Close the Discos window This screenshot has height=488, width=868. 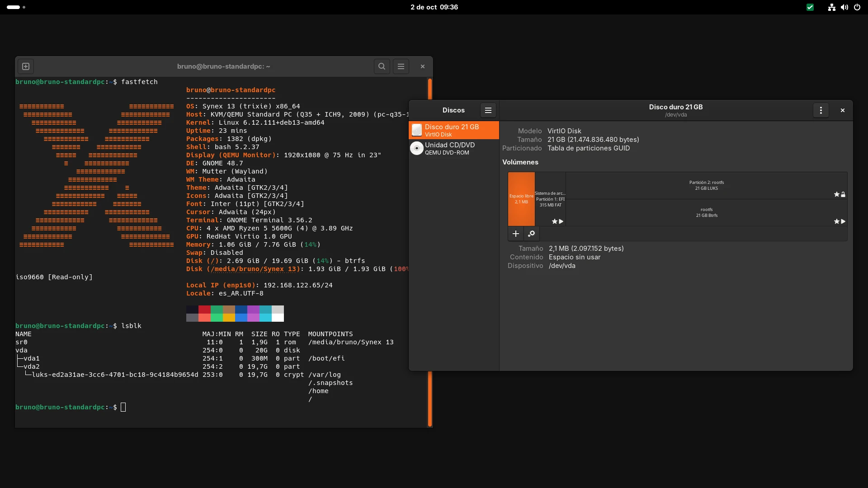[842, 110]
